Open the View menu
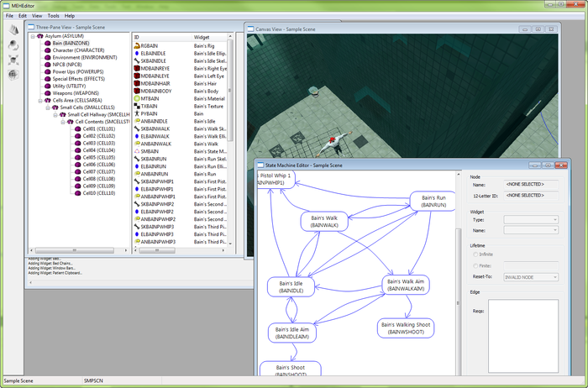 [x=37, y=16]
